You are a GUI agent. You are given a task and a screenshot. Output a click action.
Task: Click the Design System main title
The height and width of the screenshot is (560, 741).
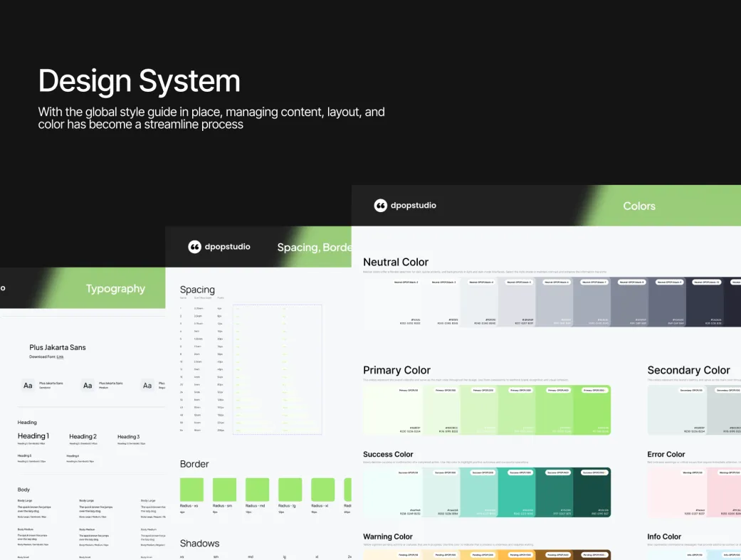pos(140,81)
